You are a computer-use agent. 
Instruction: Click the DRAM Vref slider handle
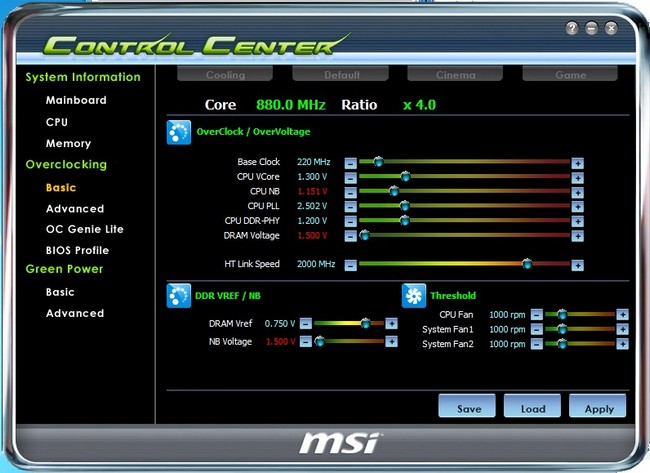366,323
